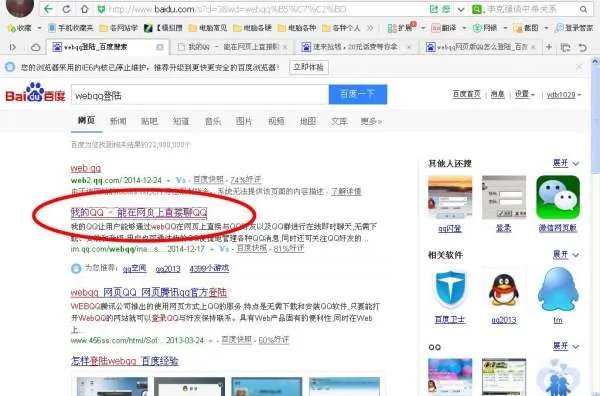Open the webqq 网页QQ 腾讯qq官方登陆 result
600x396 pixels.
point(149,292)
